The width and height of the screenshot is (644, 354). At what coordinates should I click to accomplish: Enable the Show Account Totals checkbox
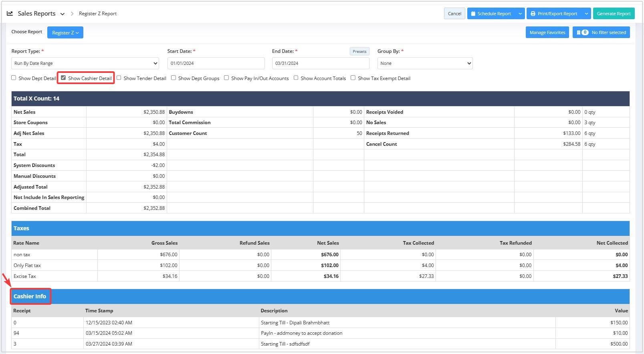tap(296, 78)
